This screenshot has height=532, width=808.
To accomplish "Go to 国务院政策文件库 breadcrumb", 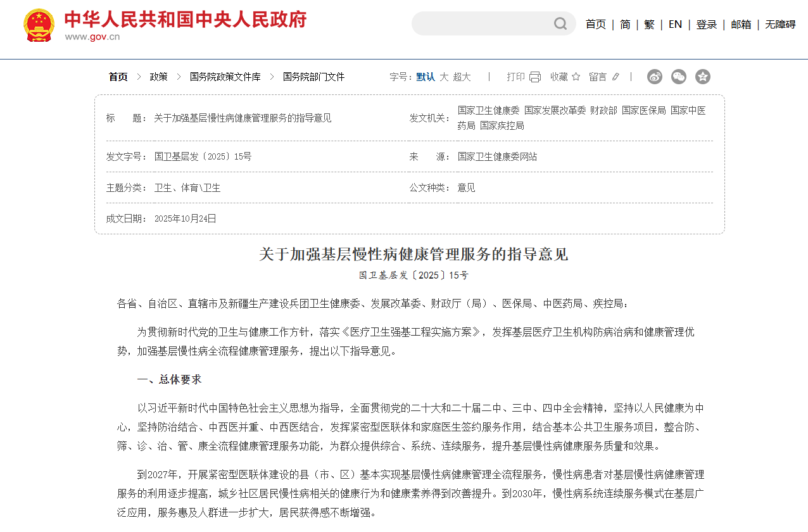I will point(225,77).
